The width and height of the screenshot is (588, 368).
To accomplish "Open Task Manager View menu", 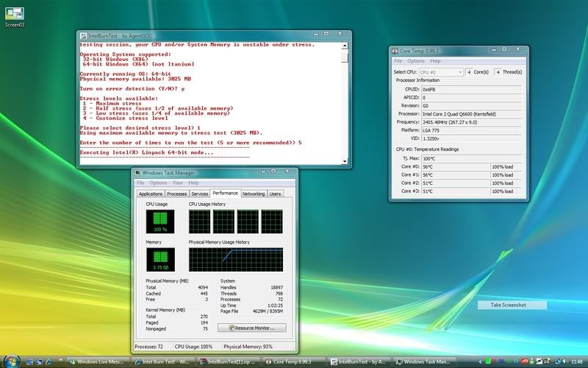I will (x=178, y=183).
